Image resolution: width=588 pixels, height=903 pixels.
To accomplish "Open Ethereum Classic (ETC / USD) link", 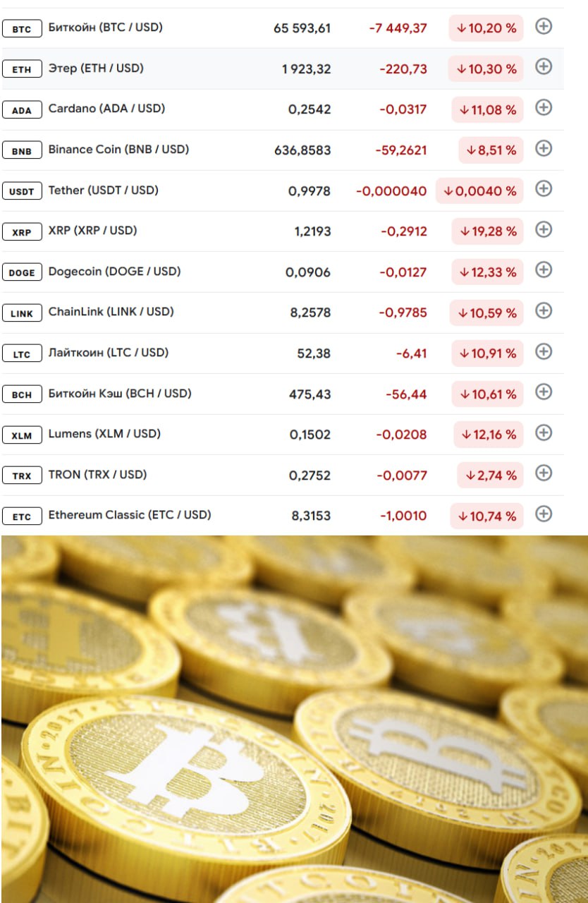I will 129,515.
